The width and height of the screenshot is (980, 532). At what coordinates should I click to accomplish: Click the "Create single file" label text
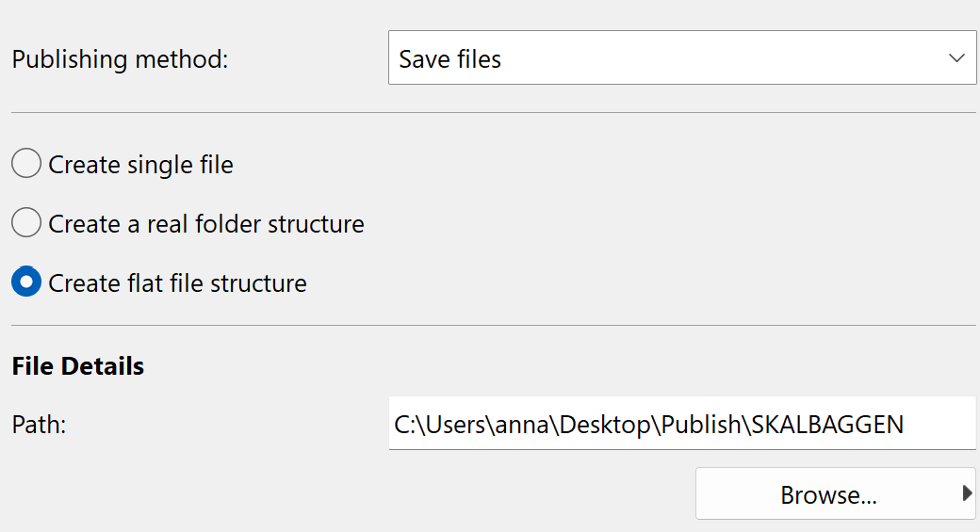point(140,165)
